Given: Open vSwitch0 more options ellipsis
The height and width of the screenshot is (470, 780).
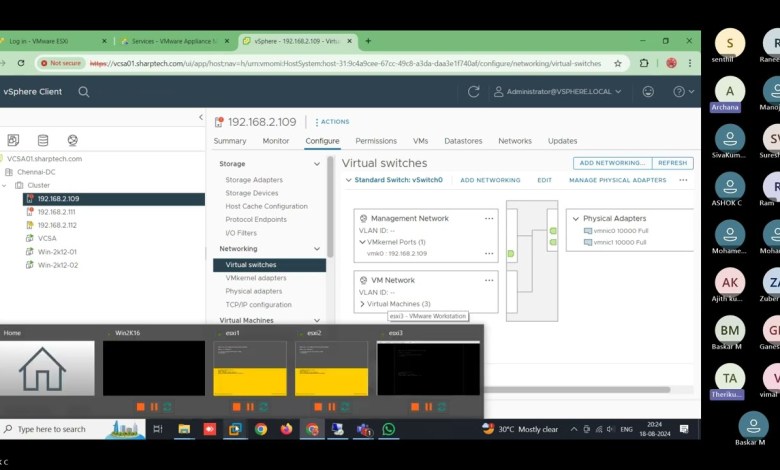Looking at the screenshot, I should click(683, 180).
